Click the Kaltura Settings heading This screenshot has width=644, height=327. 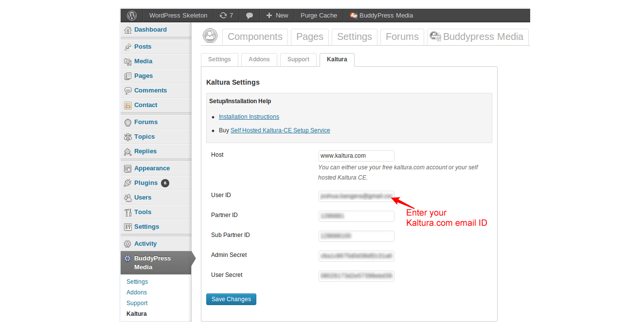(x=233, y=82)
